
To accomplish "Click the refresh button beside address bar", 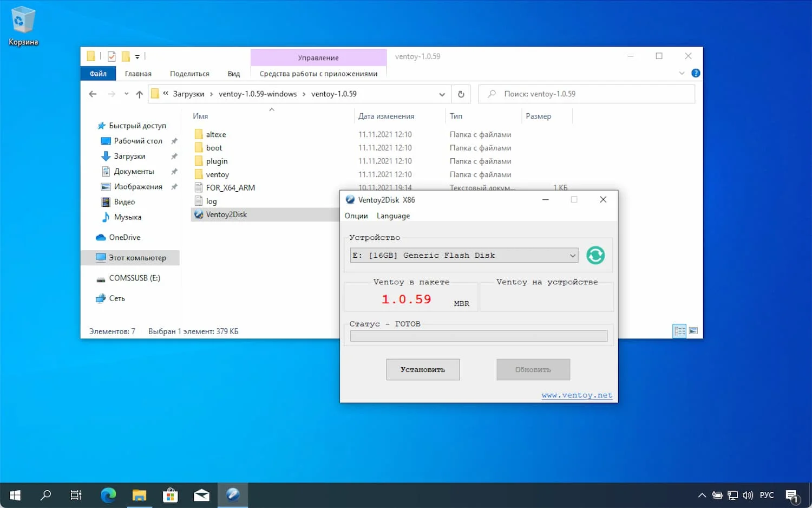I will coord(461,94).
